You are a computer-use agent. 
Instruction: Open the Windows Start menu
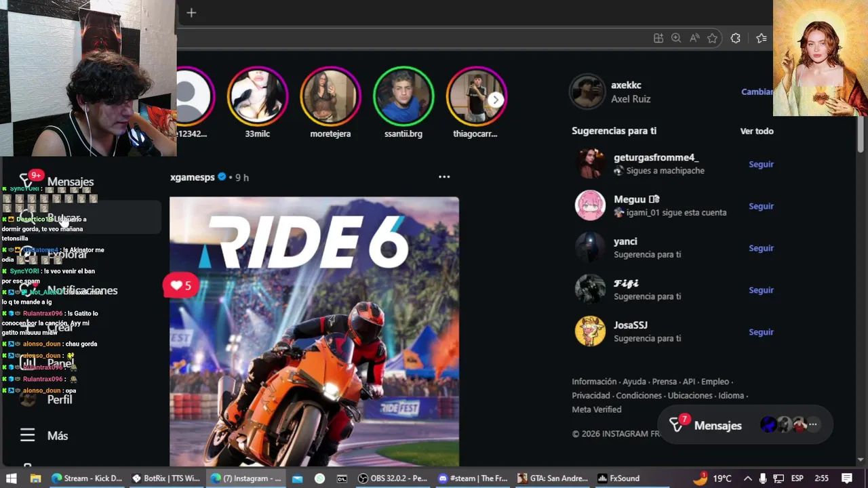point(12,478)
